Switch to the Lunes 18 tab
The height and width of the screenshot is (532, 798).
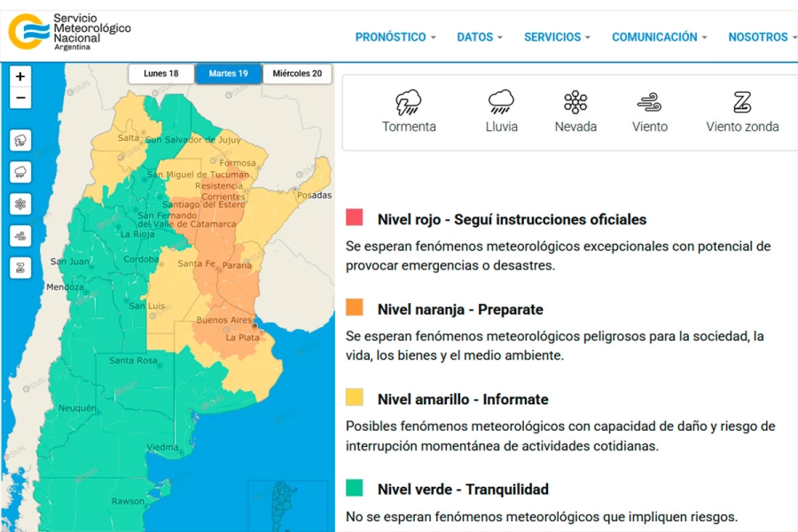click(160, 74)
